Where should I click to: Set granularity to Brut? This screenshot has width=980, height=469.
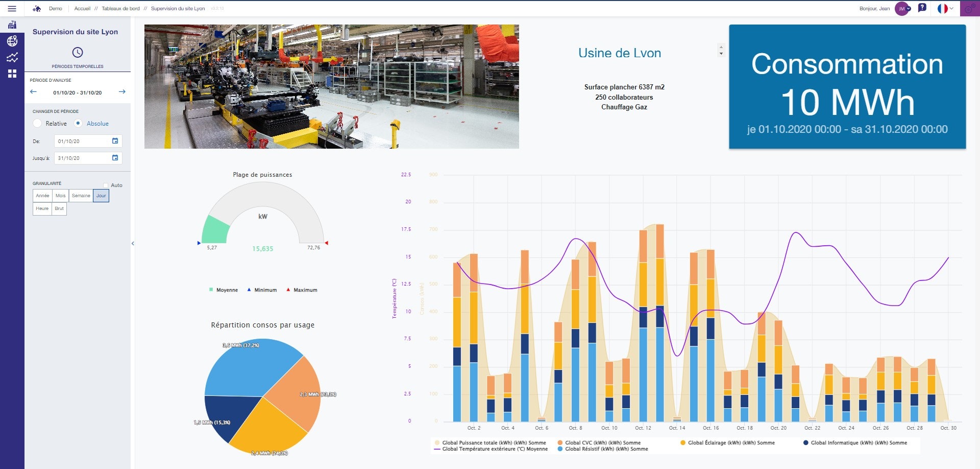tap(59, 208)
